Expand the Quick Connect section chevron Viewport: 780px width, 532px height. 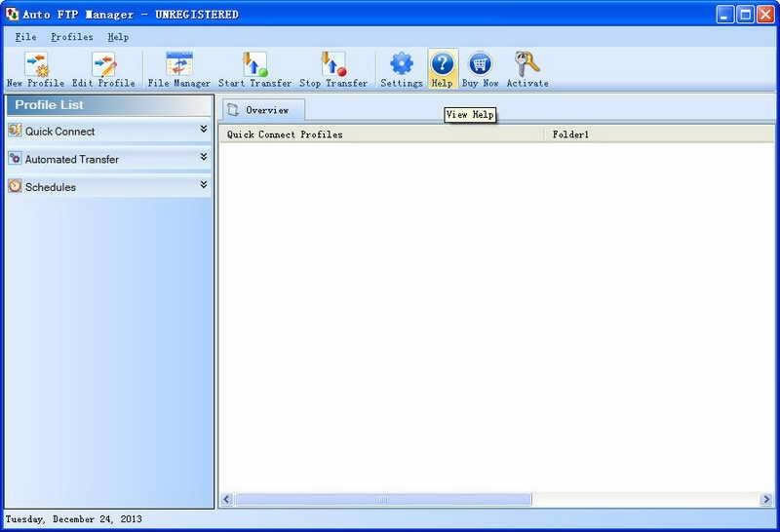point(204,130)
